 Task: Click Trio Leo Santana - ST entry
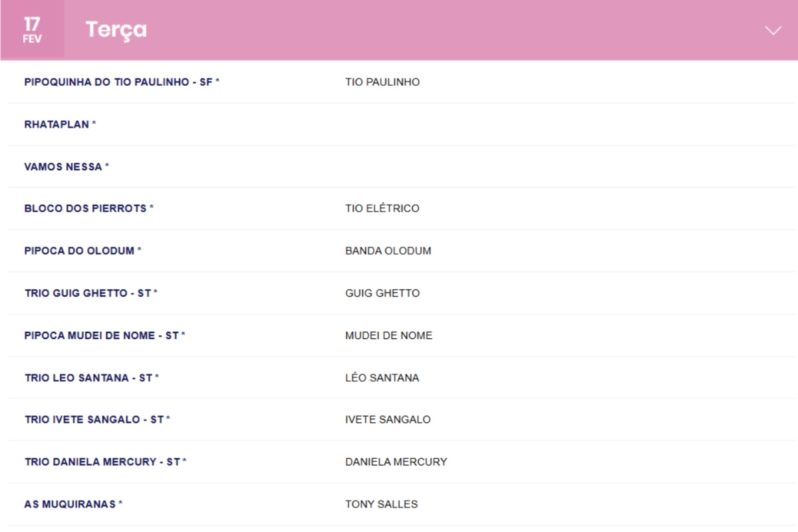coord(91,378)
